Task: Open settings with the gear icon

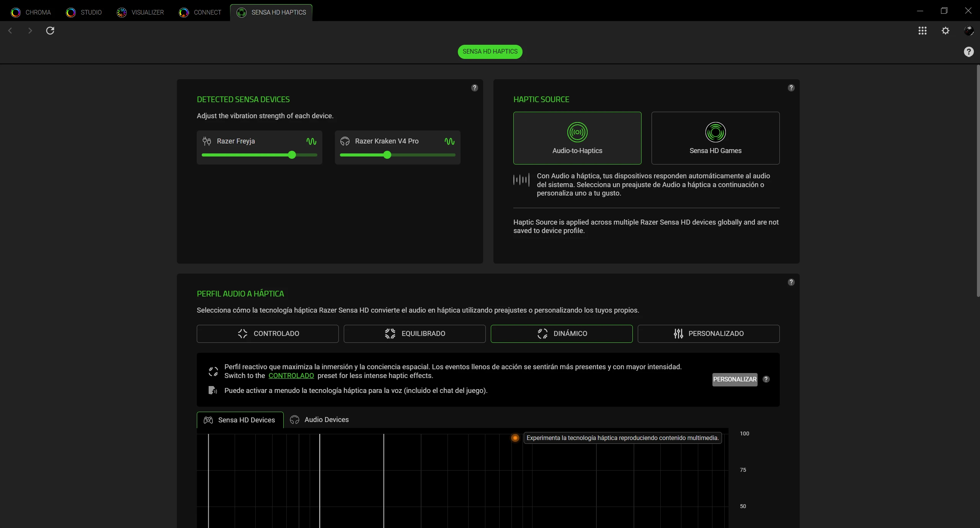Action: pyautogui.click(x=946, y=31)
